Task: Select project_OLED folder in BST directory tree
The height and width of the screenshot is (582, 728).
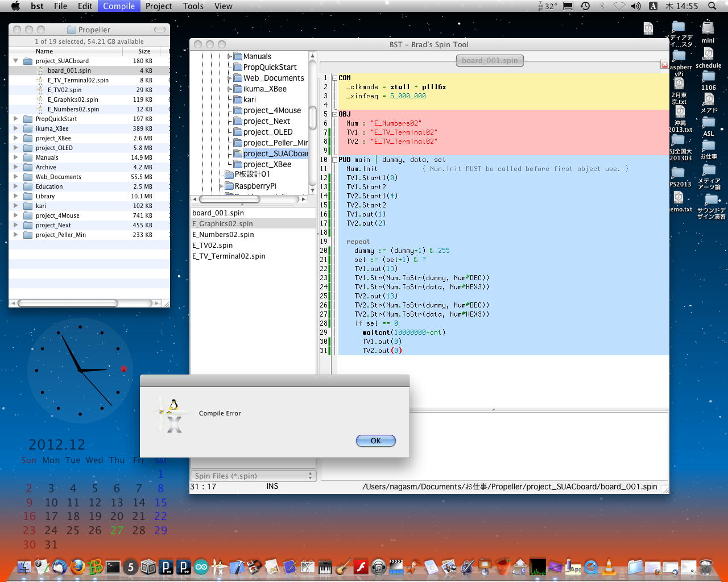Action: [x=267, y=132]
